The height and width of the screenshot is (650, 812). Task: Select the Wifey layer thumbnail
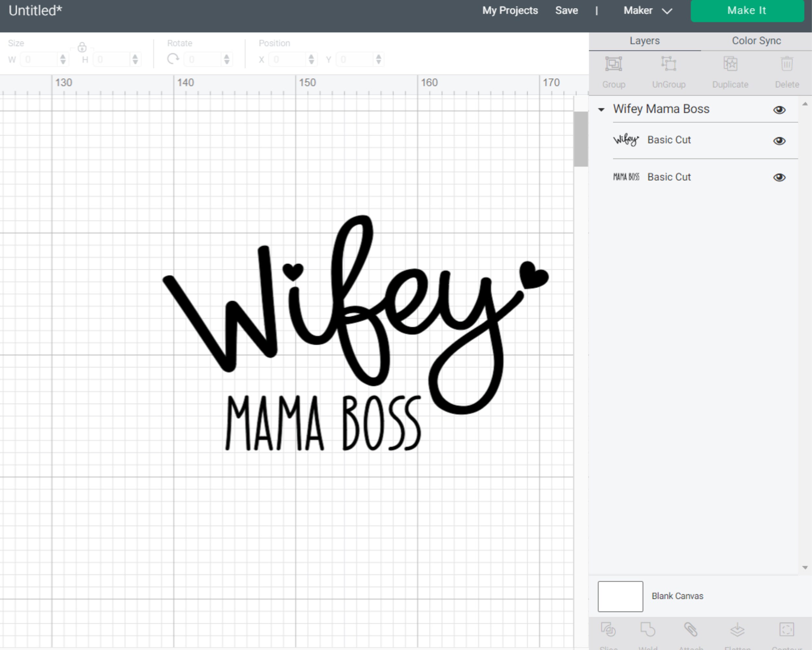(x=626, y=140)
